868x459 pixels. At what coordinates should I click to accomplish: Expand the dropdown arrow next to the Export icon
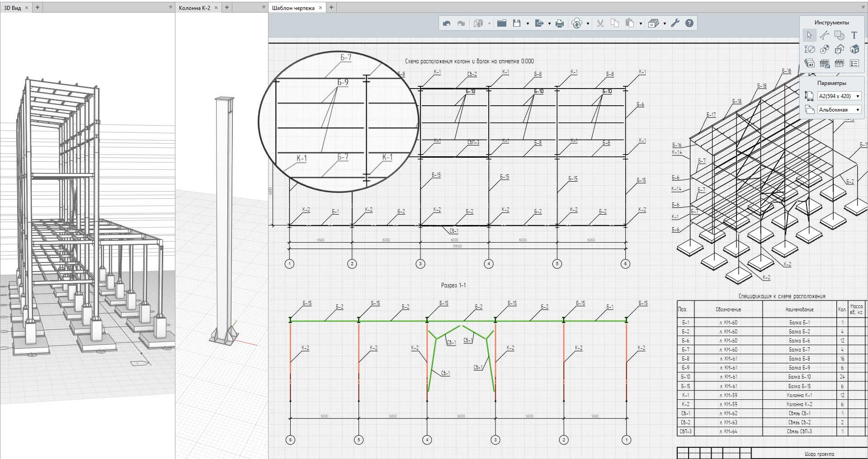[549, 23]
